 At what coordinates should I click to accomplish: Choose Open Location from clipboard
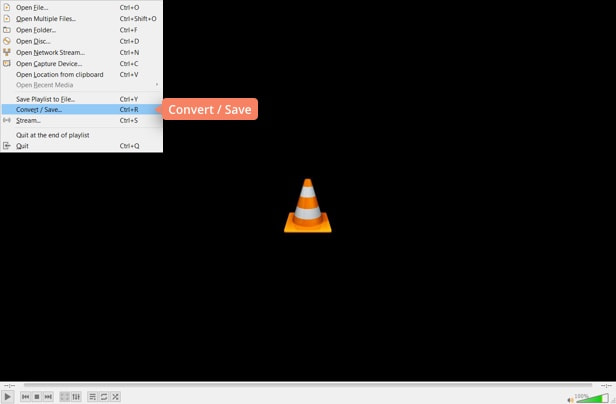81,74
